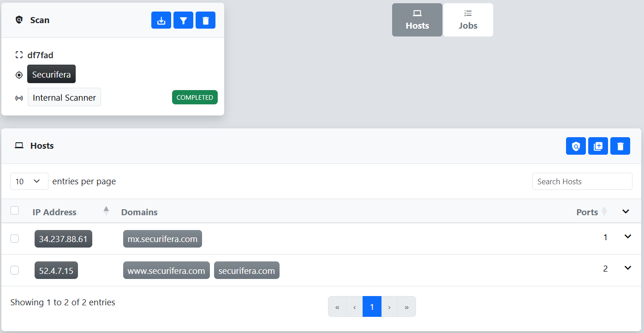Open the entries per page dropdown
644x333 pixels.
(x=29, y=182)
